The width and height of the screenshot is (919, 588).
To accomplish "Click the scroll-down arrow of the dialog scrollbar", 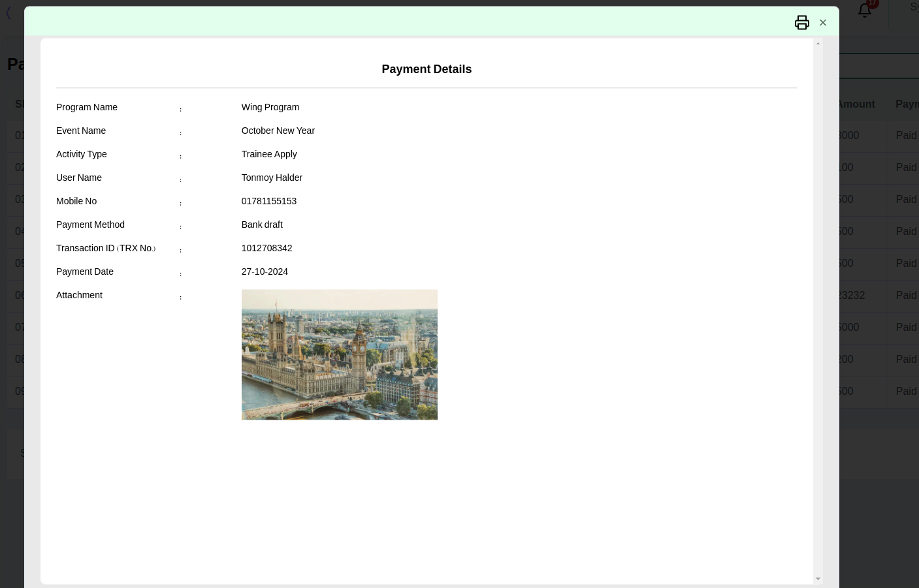I will 818,579.
